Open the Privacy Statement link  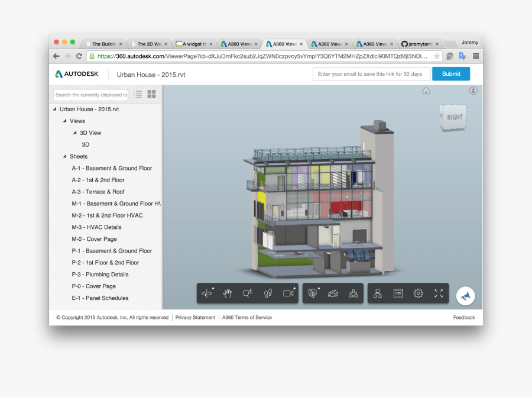tap(195, 317)
